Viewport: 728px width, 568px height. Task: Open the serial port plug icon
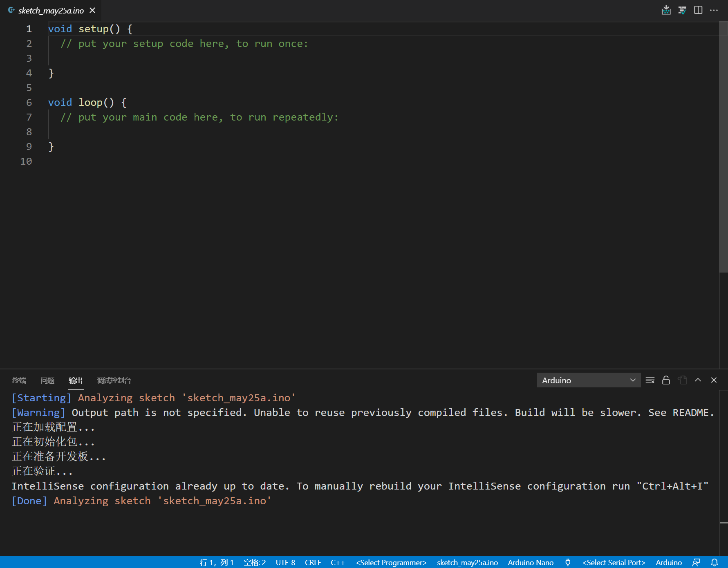(x=568, y=563)
